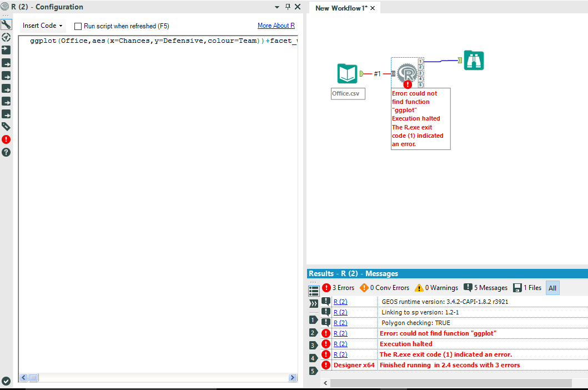
Task: Open the Insert Code dropdown
Action: point(42,26)
